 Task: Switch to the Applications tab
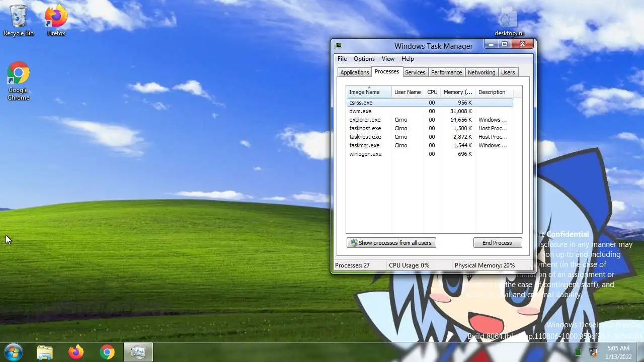[355, 72]
